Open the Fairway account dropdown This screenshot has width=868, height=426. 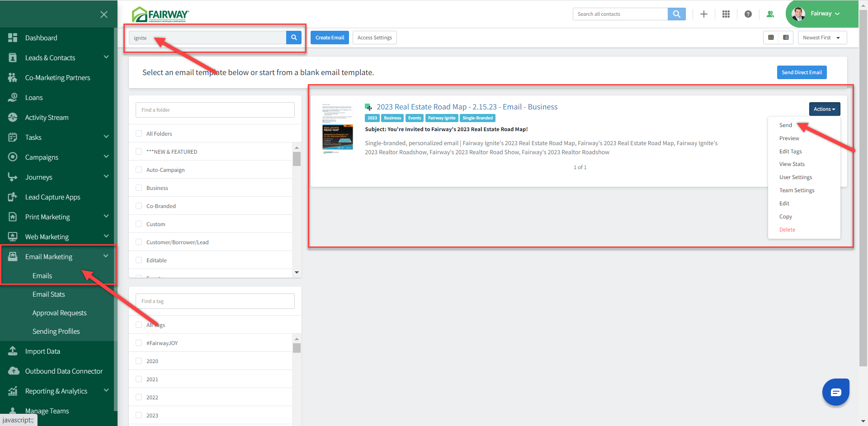pos(825,14)
